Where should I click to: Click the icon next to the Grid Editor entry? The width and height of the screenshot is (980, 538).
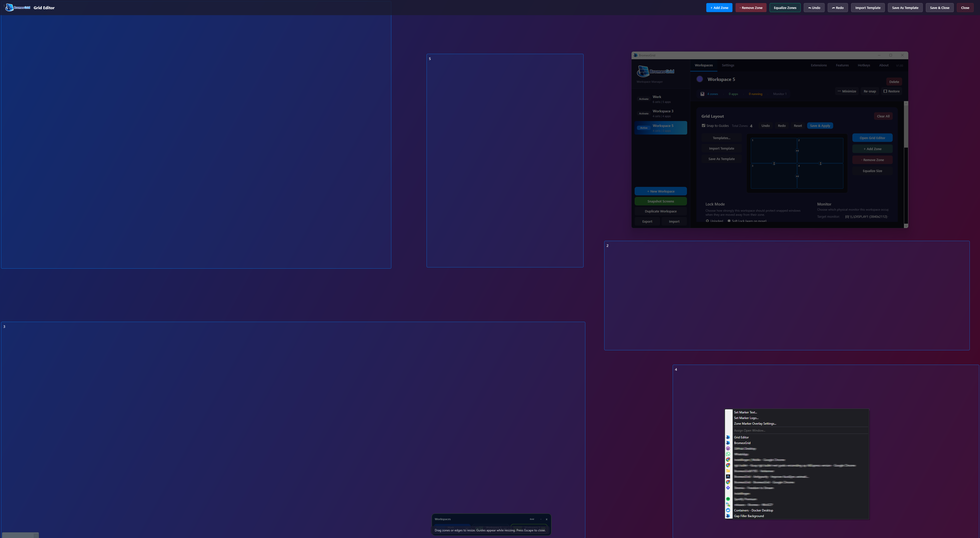[x=728, y=437]
